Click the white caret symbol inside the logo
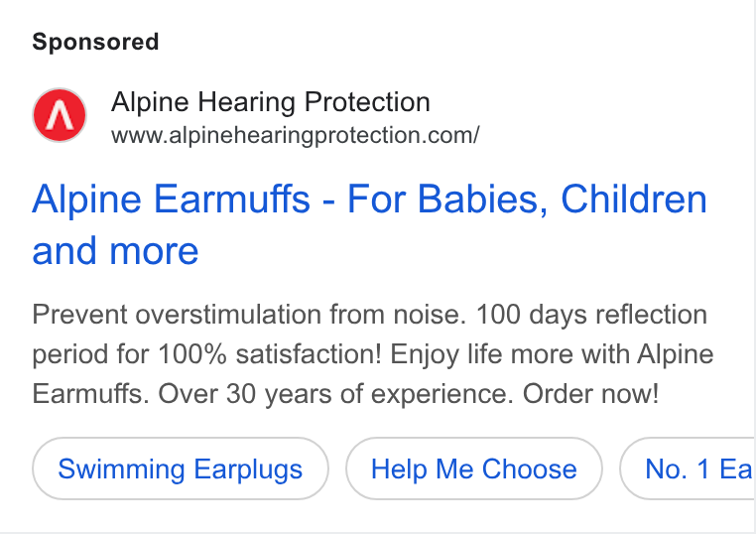Screen dimensions: 756x534 (60, 115)
